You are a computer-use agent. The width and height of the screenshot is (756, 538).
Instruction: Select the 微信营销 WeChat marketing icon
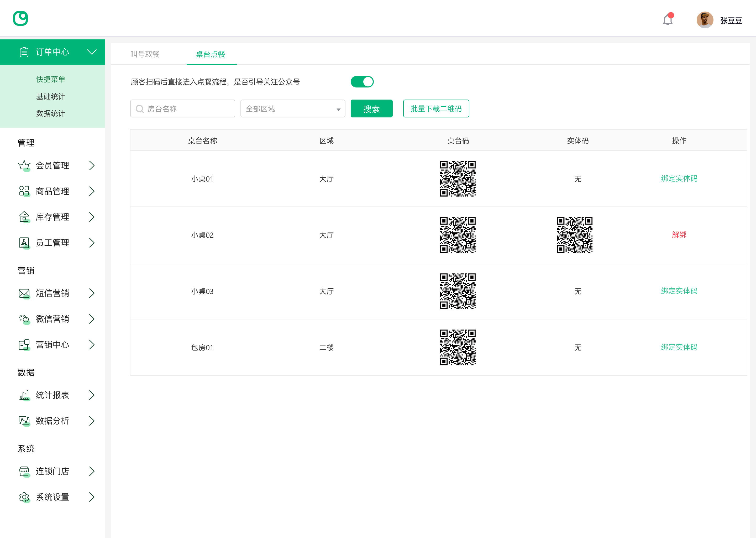(x=24, y=319)
